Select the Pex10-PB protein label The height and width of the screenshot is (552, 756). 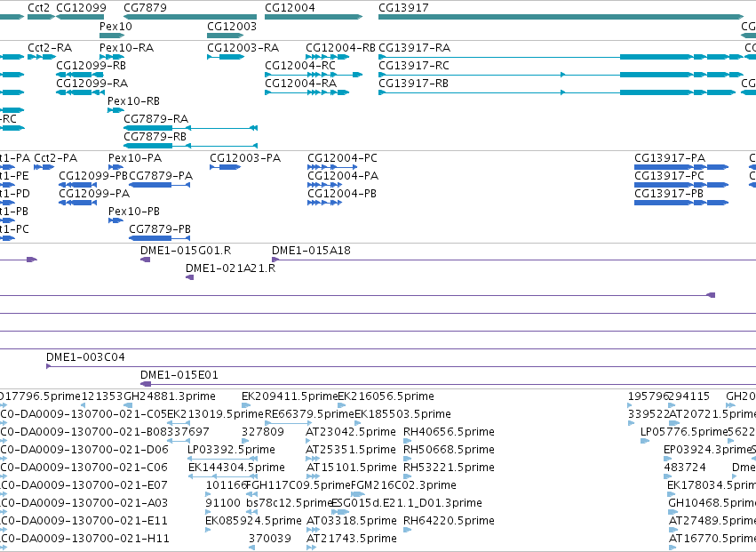134,212
